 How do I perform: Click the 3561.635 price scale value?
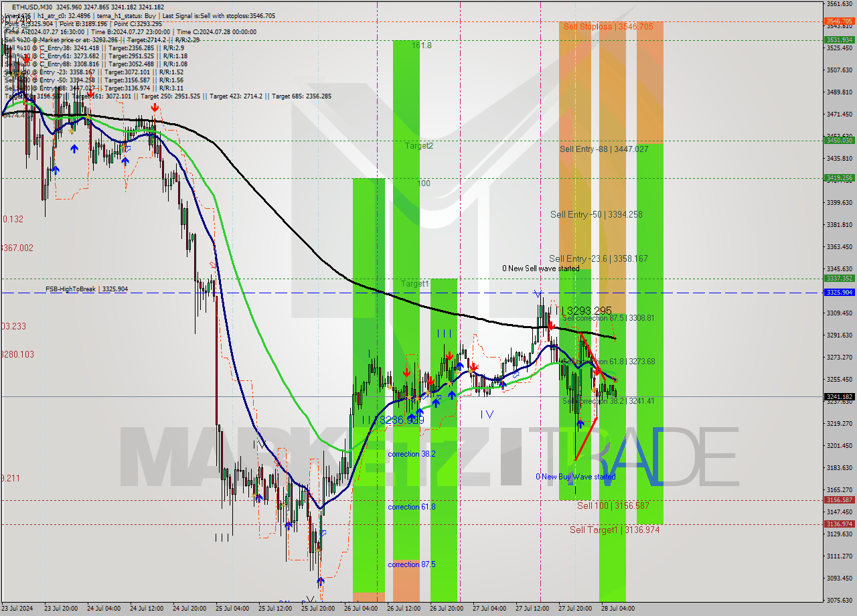pyautogui.click(x=839, y=4)
